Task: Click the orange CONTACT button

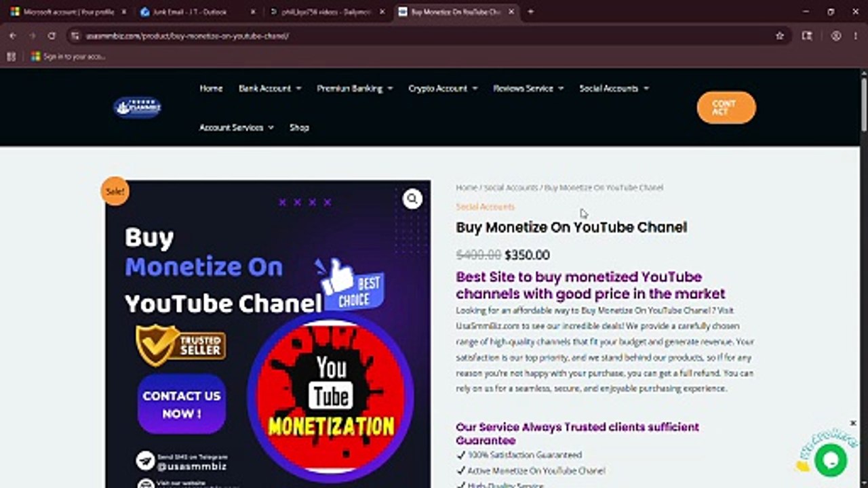Action: 726,107
